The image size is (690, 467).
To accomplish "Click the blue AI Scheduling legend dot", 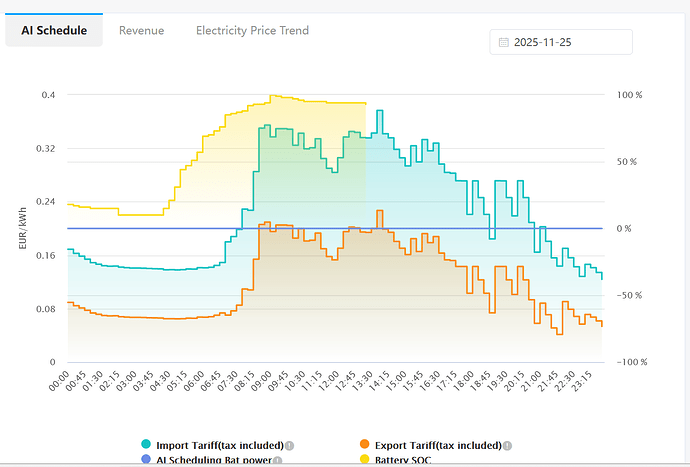I will 146,460.
